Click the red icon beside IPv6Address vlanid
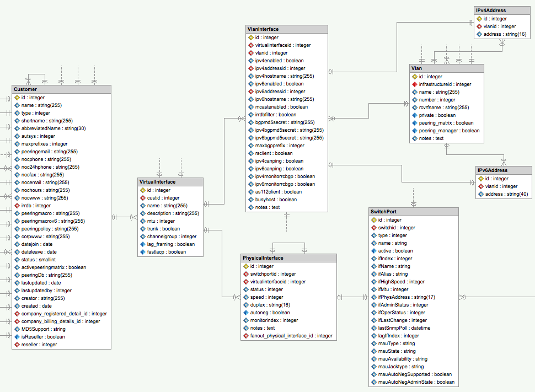The height and width of the screenshot is (392, 535). pos(481,186)
